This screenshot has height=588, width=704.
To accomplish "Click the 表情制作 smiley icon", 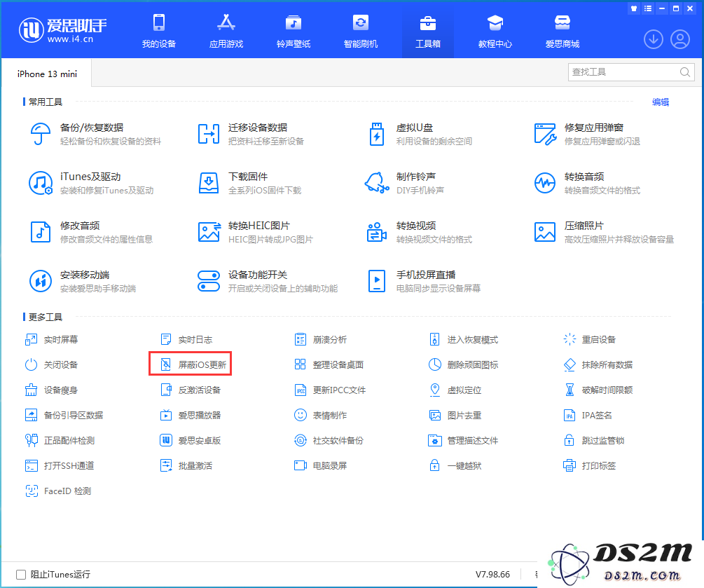I will (x=301, y=415).
